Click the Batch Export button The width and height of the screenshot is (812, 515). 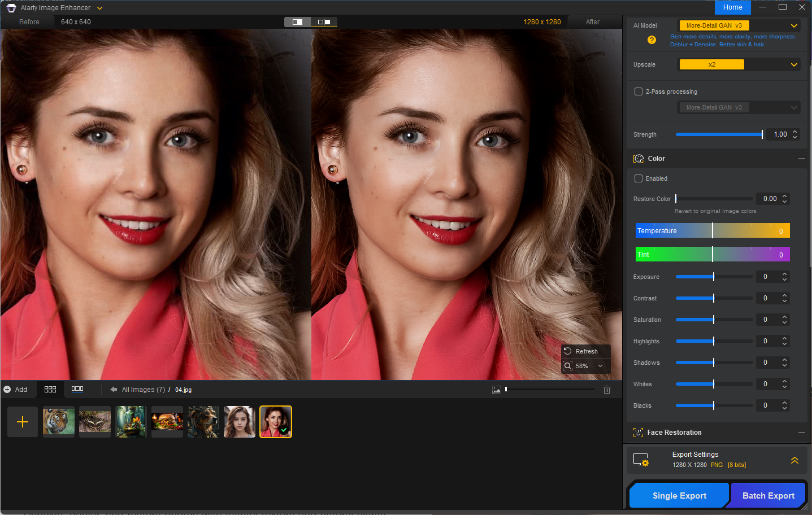tap(768, 496)
